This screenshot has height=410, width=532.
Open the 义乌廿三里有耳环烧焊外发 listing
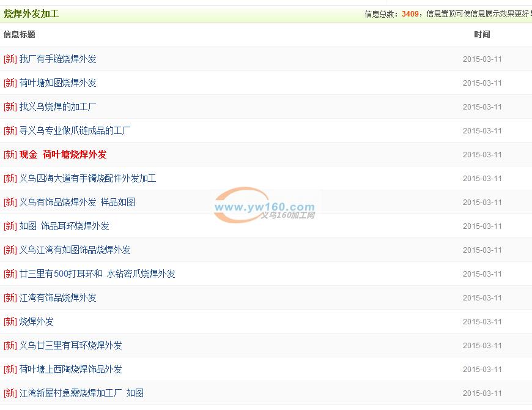70,346
